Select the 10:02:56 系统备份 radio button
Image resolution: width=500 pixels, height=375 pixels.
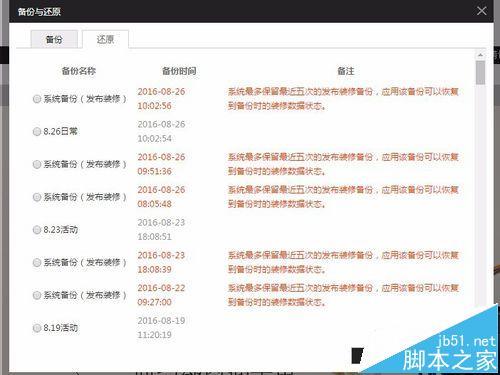pos(37,99)
